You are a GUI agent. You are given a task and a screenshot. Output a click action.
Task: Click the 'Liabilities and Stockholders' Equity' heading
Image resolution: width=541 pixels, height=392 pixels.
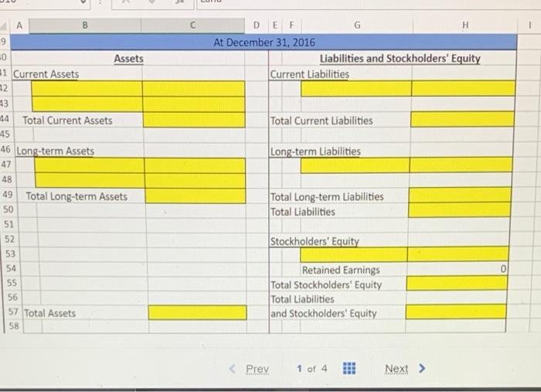tap(400, 59)
